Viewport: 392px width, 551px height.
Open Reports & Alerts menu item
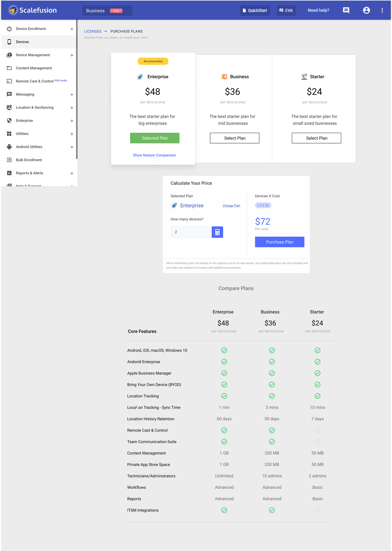pos(39,173)
